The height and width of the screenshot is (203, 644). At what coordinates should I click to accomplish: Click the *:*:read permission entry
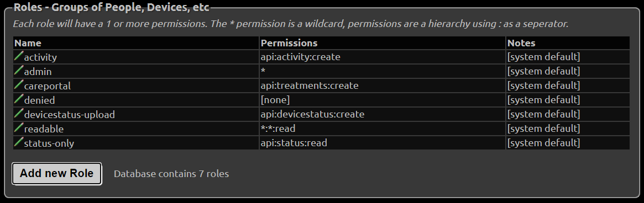coord(278,129)
